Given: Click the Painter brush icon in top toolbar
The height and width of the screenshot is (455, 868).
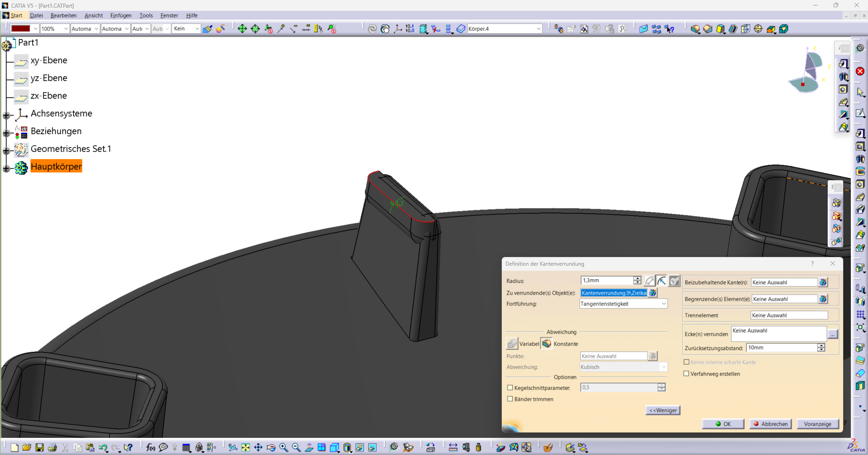Looking at the screenshot, I should (x=208, y=29).
